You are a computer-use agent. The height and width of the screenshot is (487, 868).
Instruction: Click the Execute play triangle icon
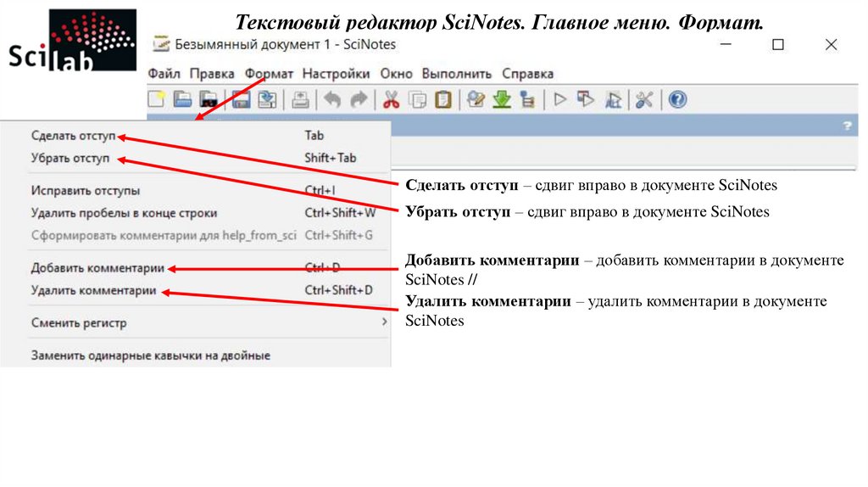coord(559,100)
